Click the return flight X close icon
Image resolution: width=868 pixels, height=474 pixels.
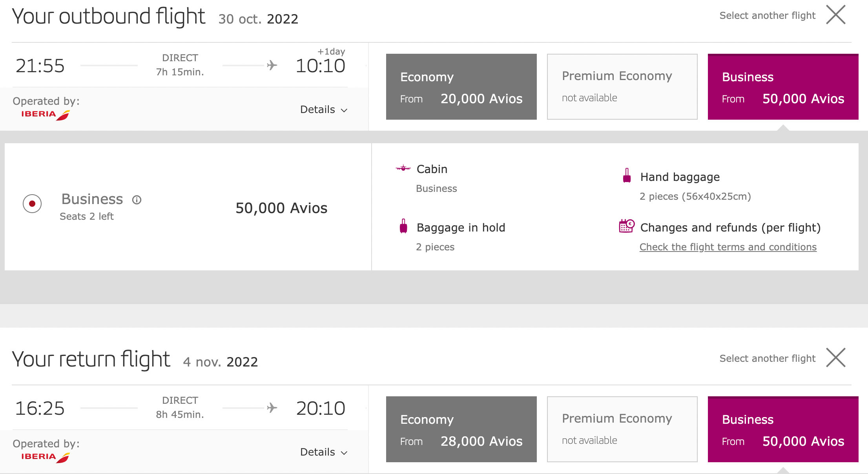tap(836, 357)
